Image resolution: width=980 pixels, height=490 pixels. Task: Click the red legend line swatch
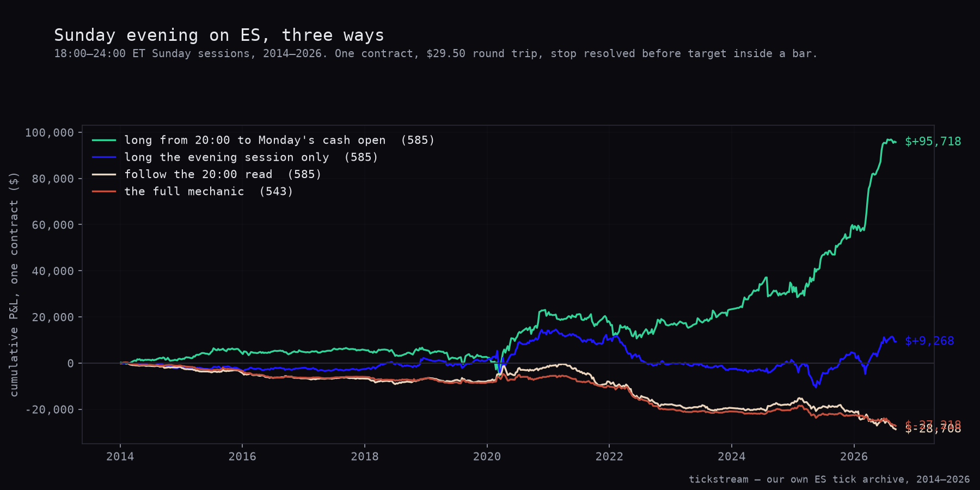[x=104, y=191]
